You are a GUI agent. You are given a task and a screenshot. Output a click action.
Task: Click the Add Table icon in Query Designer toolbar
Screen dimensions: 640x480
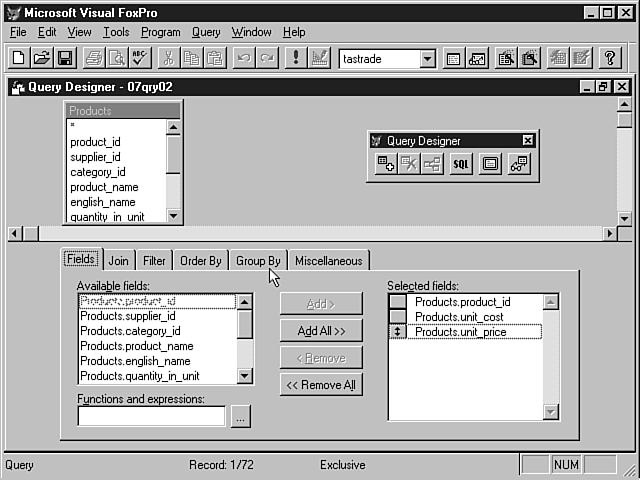coord(386,165)
